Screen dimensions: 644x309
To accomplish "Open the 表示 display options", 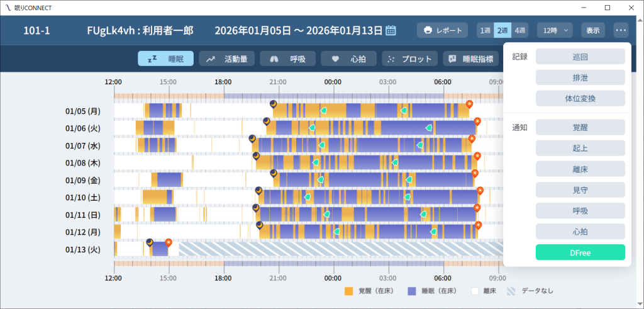I will pos(592,30).
